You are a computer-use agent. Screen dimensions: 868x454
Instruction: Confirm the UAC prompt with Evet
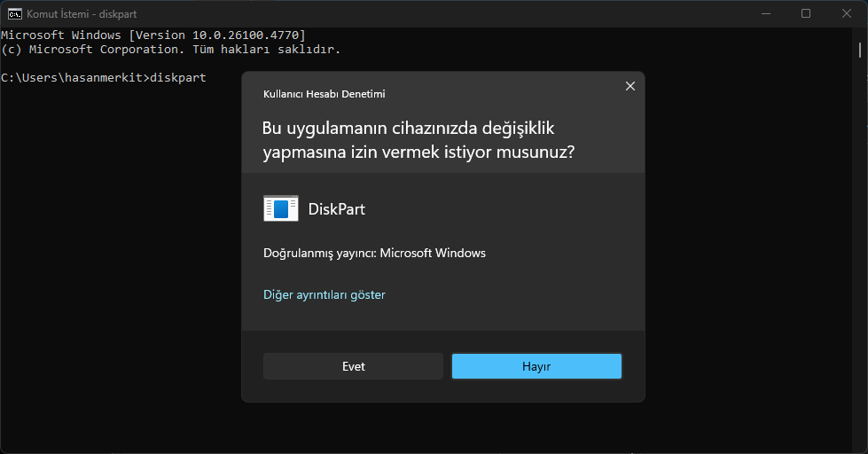coord(353,366)
